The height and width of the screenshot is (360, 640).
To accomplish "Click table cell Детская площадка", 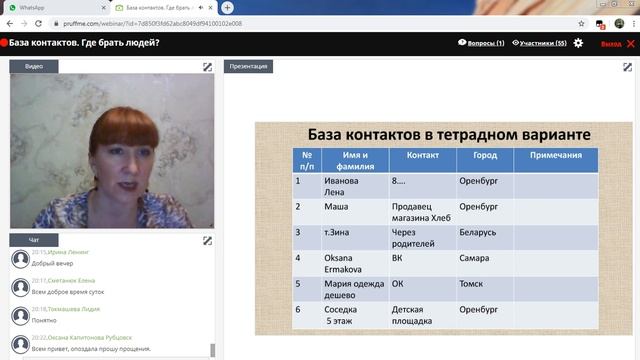I will coord(422,315).
